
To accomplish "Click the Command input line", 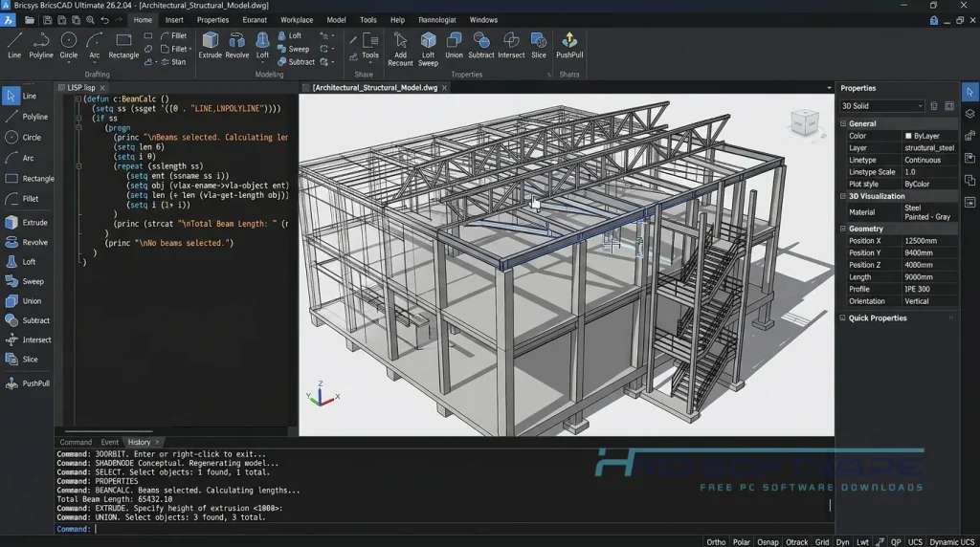I will (444, 529).
